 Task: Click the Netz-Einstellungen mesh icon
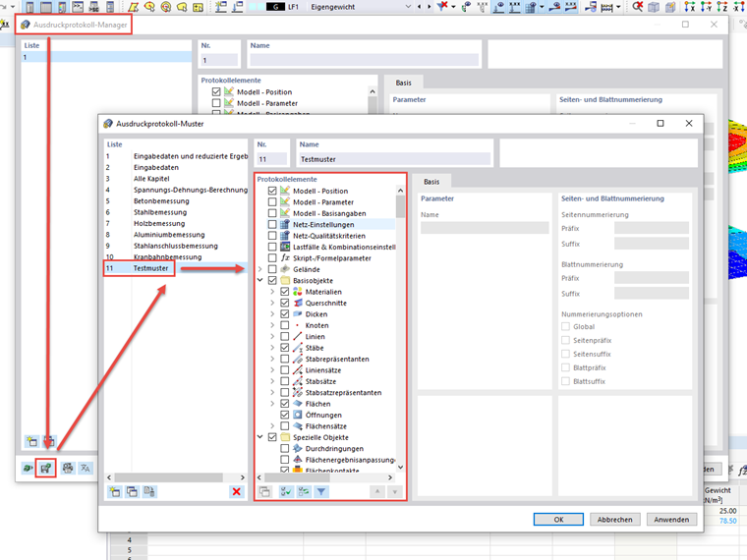coord(285,224)
